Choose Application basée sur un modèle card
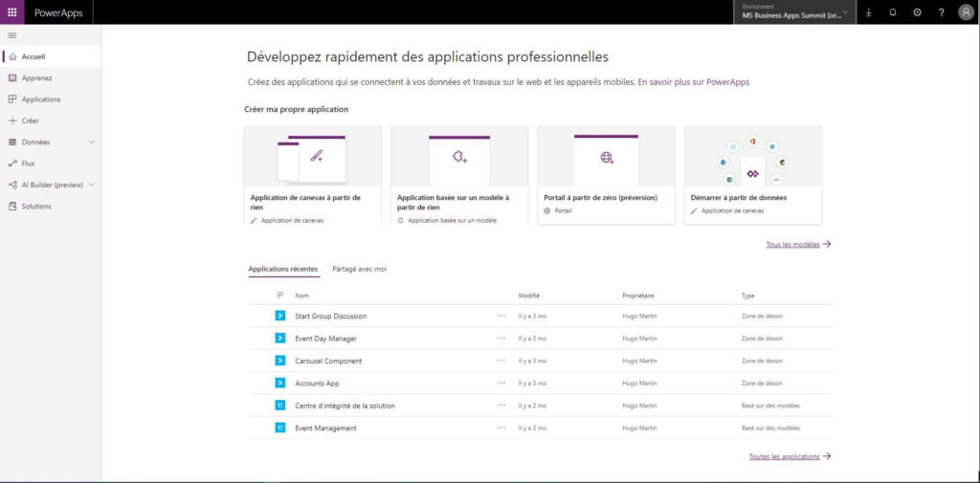Image resolution: width=980 pixels, height=483 pixels. (x=459, y=175)
